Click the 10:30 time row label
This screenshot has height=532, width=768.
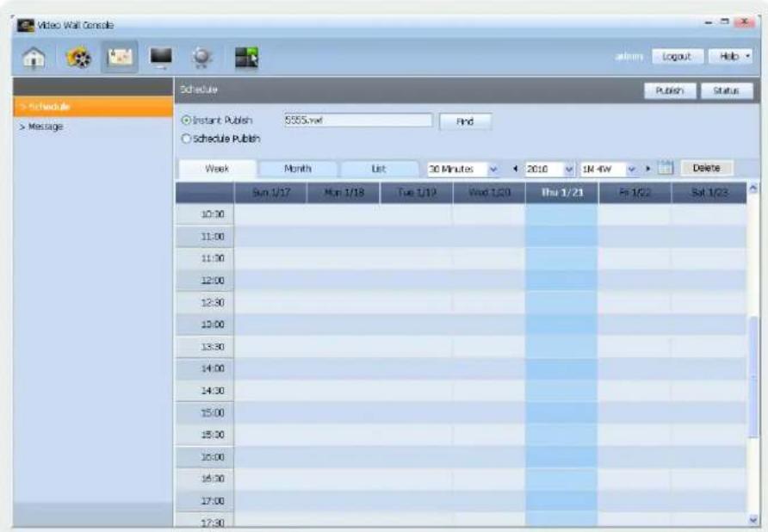pos(205,214)
